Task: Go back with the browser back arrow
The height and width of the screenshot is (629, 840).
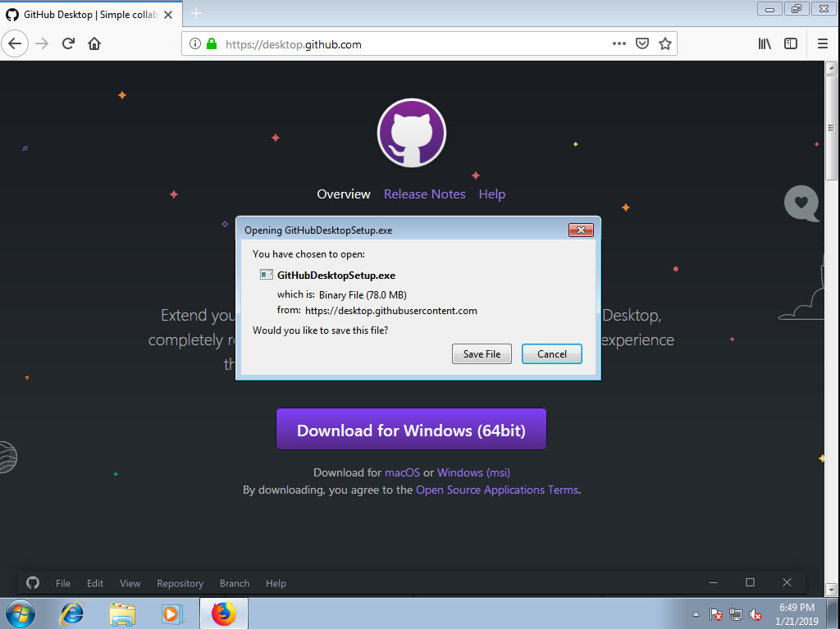Action: (x=15, y=44)
